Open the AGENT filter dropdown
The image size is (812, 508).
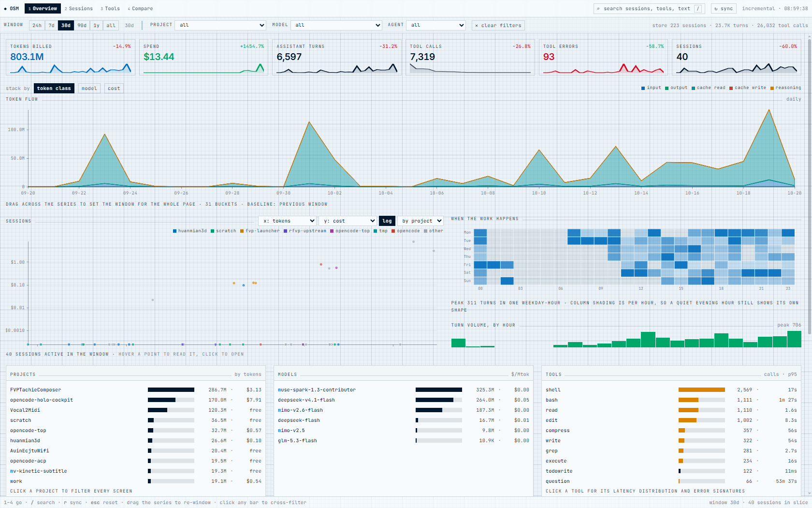tap(436, 25)
